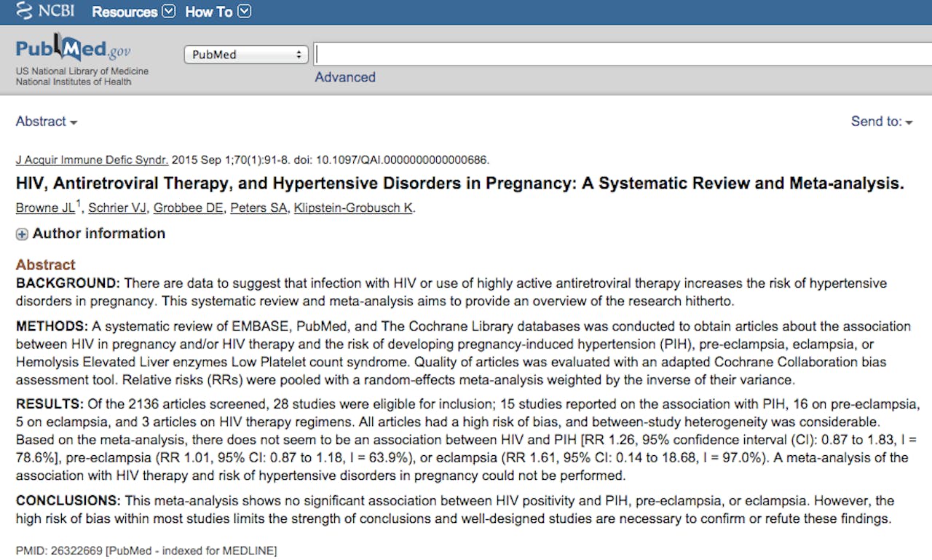Expand Author information with the plus icon
The image size is (932, 560).
coord(22,234)
